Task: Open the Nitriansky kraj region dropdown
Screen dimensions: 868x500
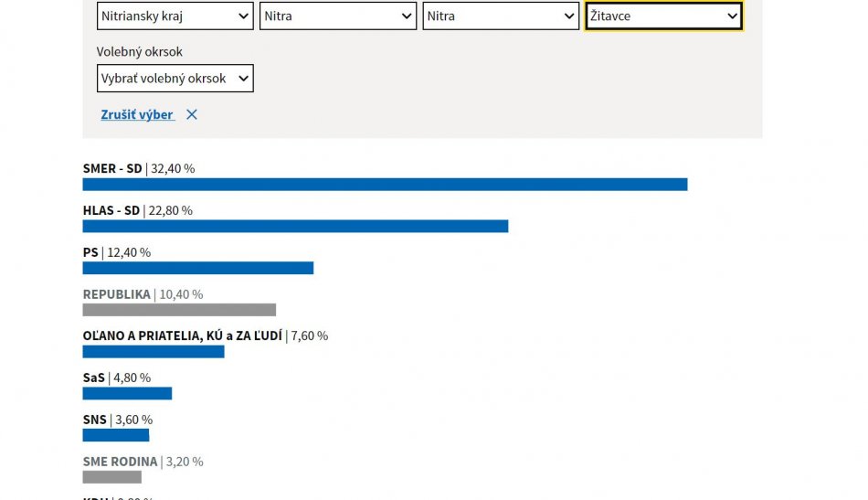Action: point(175,16)
